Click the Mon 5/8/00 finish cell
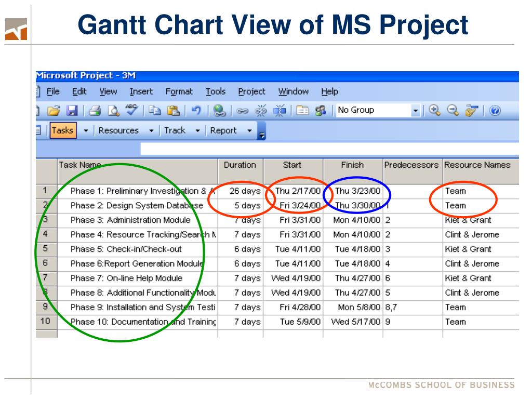The image size is (532, 399). [x=353, y=308]
